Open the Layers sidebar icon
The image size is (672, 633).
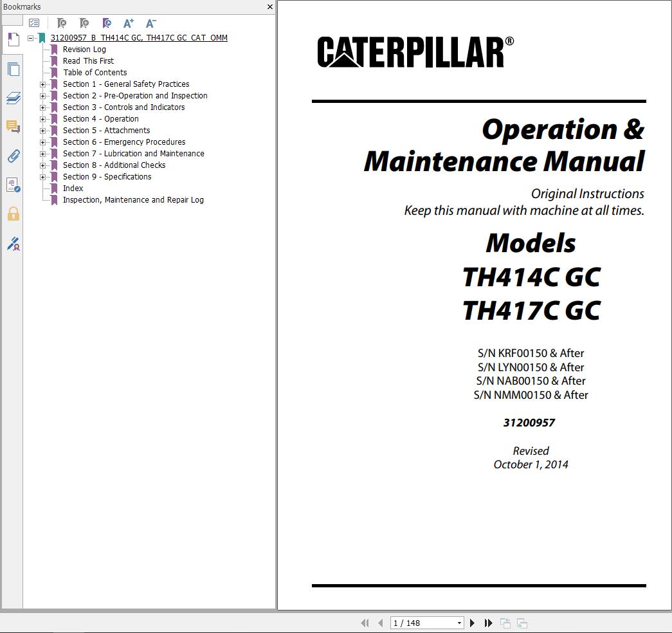[x=14, y=98]
